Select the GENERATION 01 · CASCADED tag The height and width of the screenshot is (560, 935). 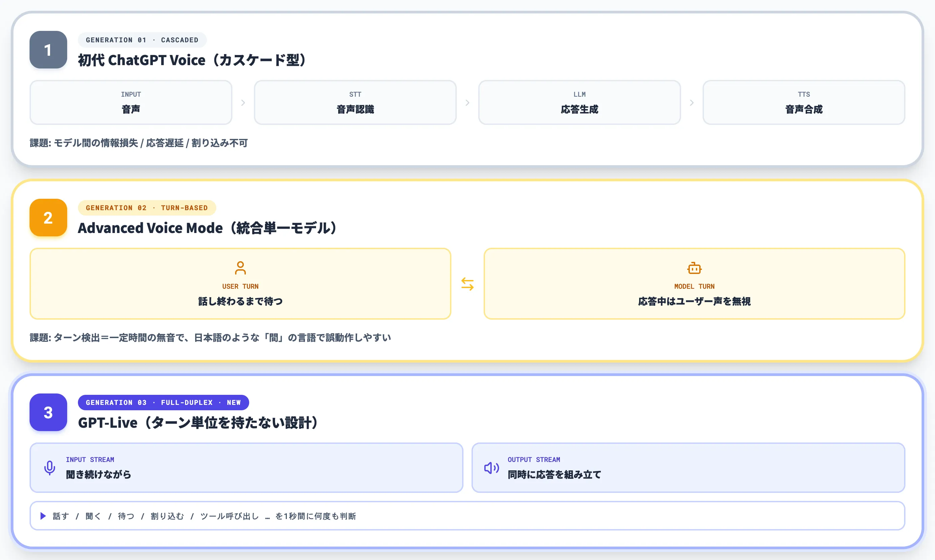142,40
